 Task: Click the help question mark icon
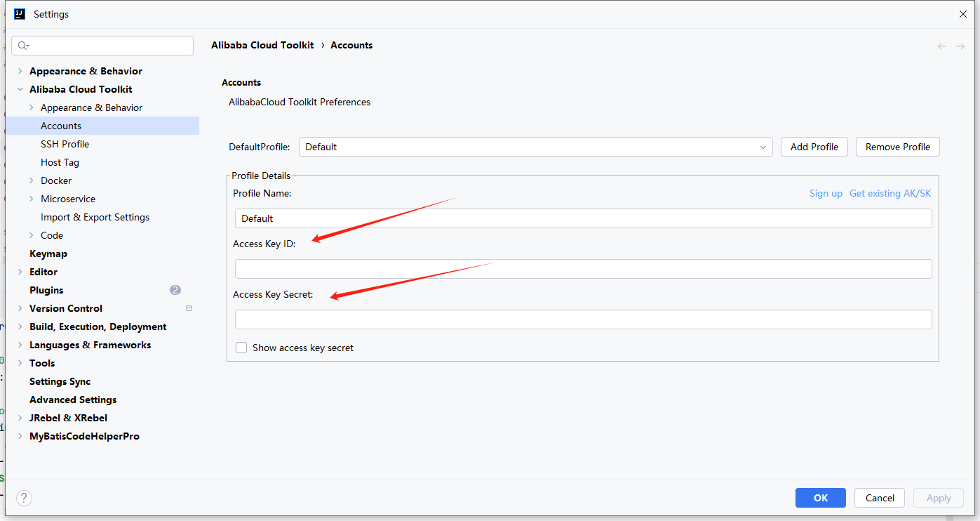coord(24,498)
